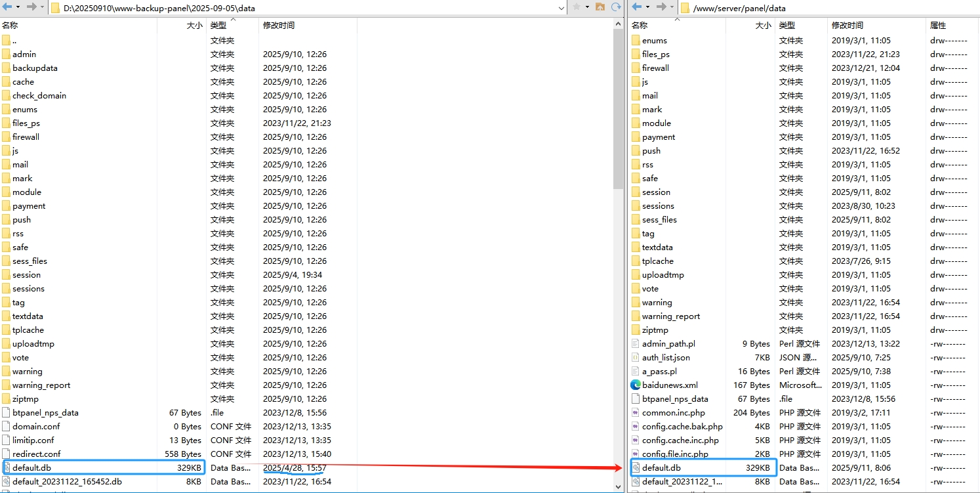Refresh the local folder listing

(x=616, y=7)
